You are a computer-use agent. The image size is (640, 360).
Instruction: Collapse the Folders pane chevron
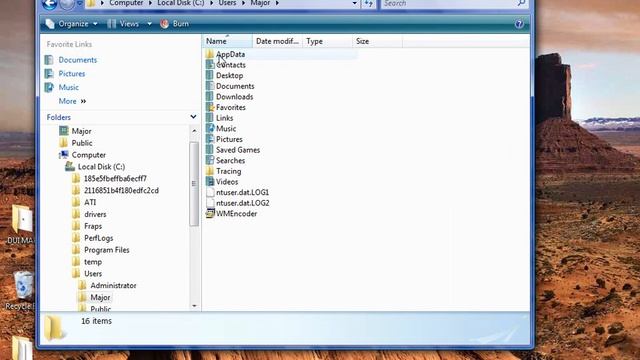coord(193,117)
